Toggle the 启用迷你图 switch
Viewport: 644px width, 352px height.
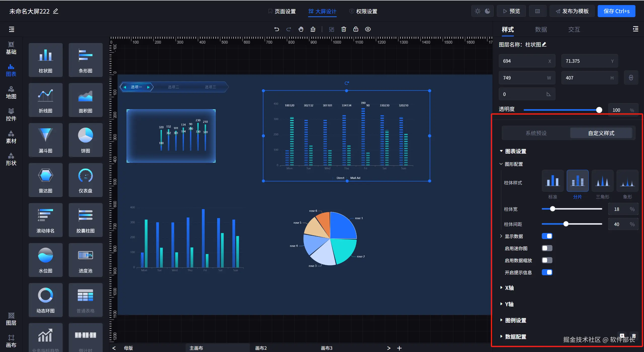(547, 248)
